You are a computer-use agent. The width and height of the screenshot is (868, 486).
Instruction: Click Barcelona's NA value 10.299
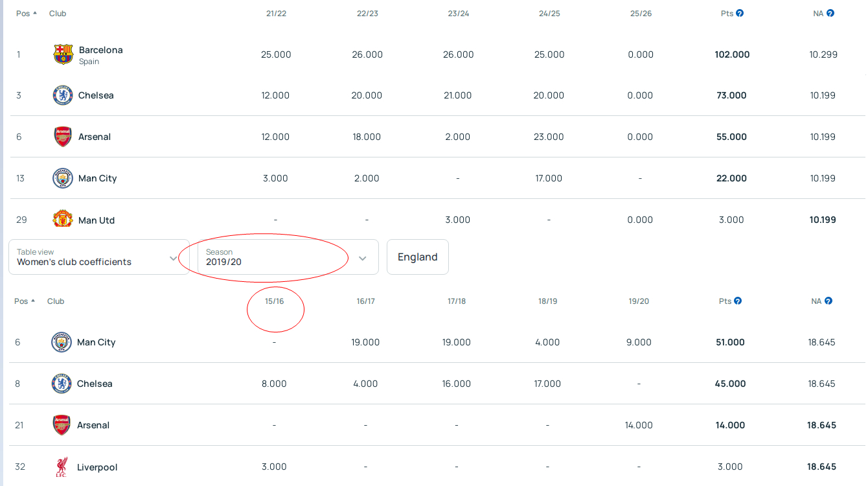click(x=823, y=54)
